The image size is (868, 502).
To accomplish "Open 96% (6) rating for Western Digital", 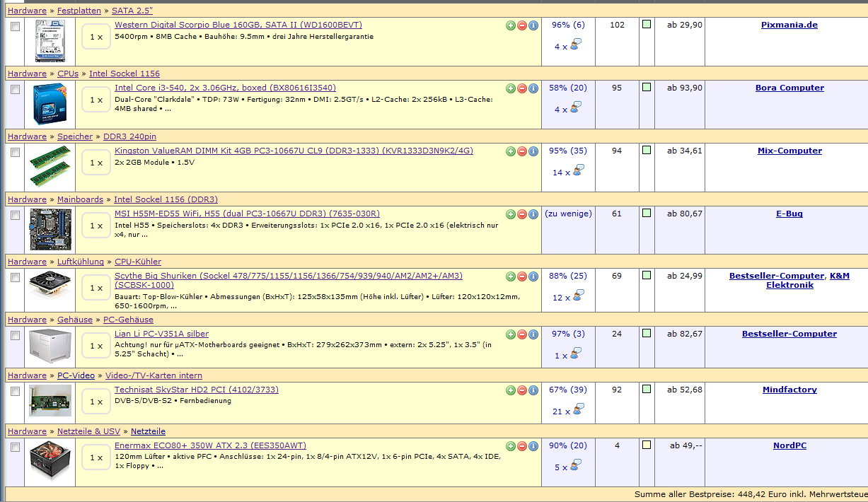I will pos(568,25).
